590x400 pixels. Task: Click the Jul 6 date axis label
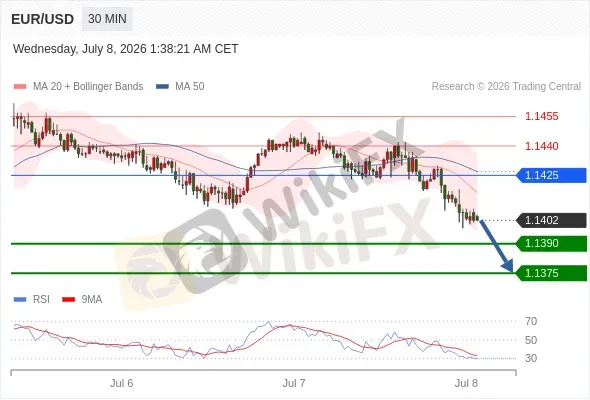pos(122,383)
